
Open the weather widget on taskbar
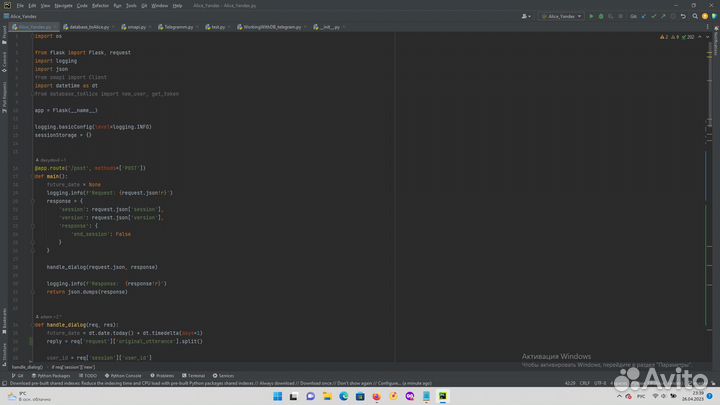click(x=29, y=396)
